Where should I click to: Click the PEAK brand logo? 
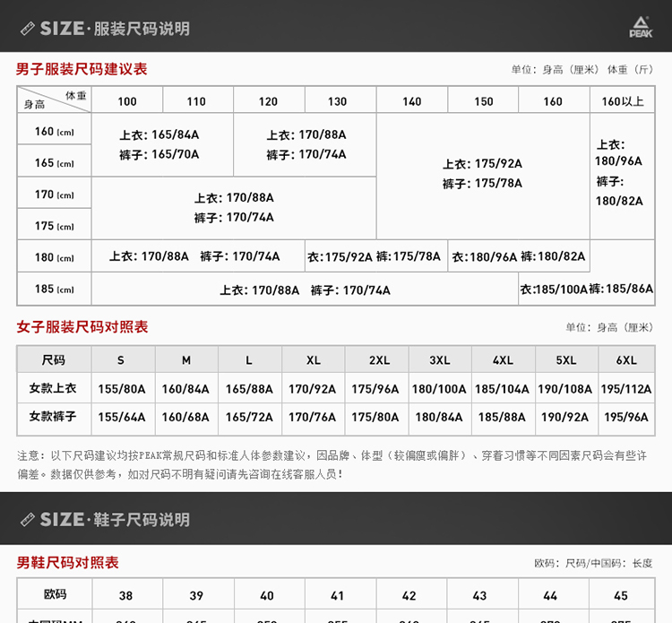(641, 28)
